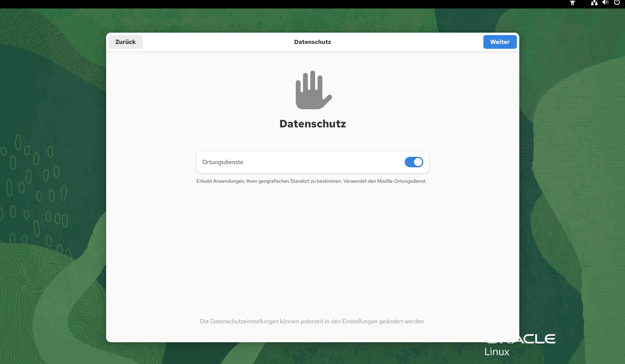Click the wired network icon in system tray
The image size is (625, 364).
click(x=594, y=3)
